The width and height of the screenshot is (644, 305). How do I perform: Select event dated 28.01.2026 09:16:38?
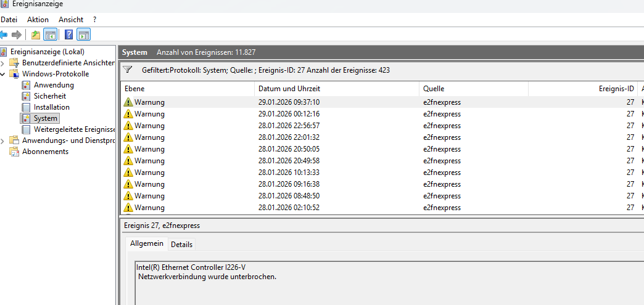click(382, 184)
